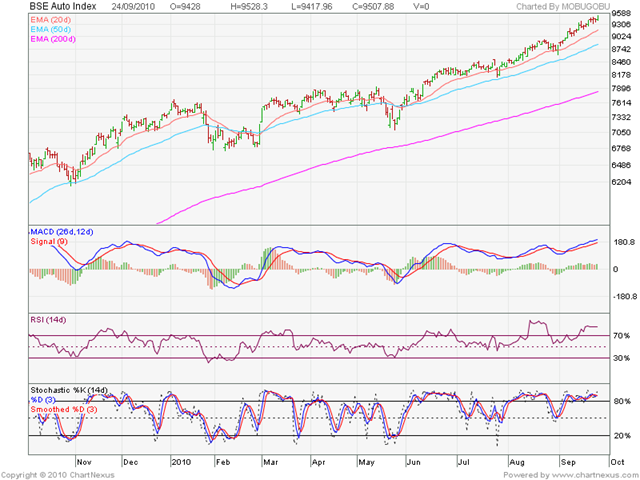Click the MACD (26d,12d) indicator label
640x480 pixels.
tap(62, 232)
